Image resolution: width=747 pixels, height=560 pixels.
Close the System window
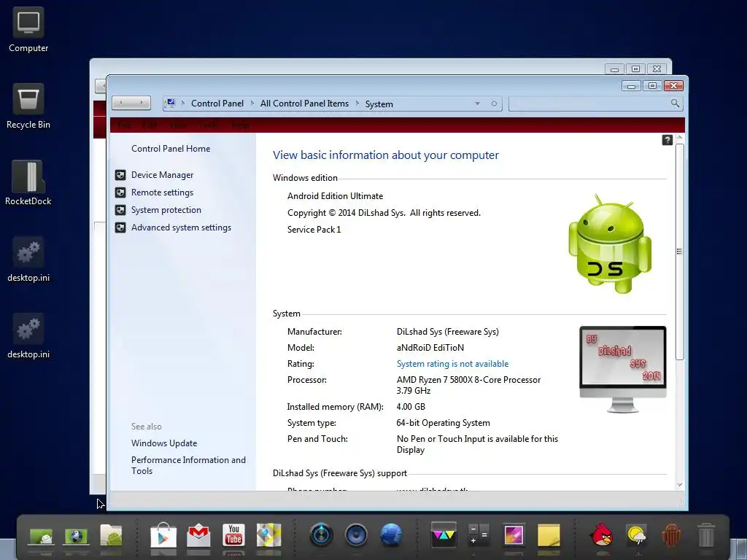(673, 86)
